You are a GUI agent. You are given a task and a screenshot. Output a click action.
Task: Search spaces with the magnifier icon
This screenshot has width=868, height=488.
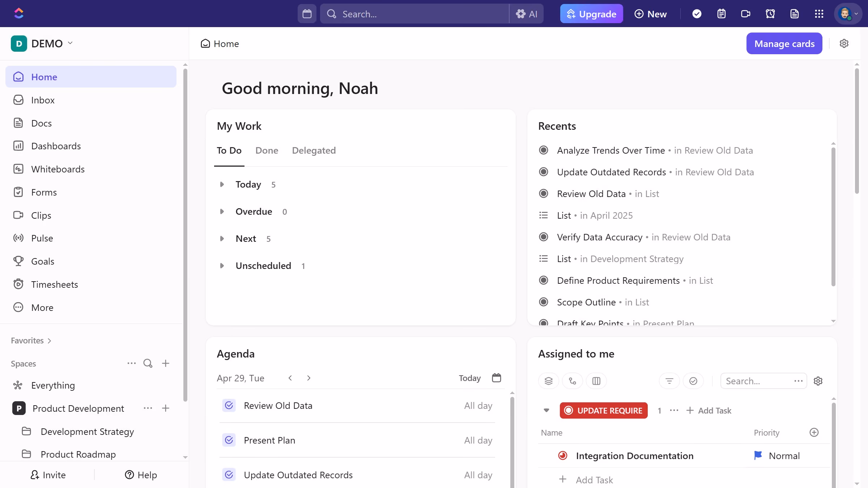148,363
